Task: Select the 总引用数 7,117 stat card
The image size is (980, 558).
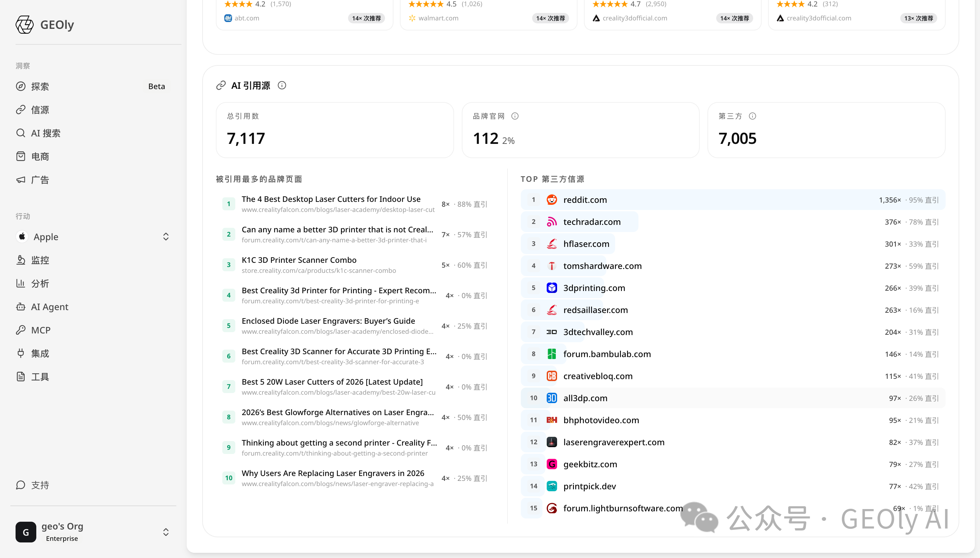Action: tap(334, 130)
